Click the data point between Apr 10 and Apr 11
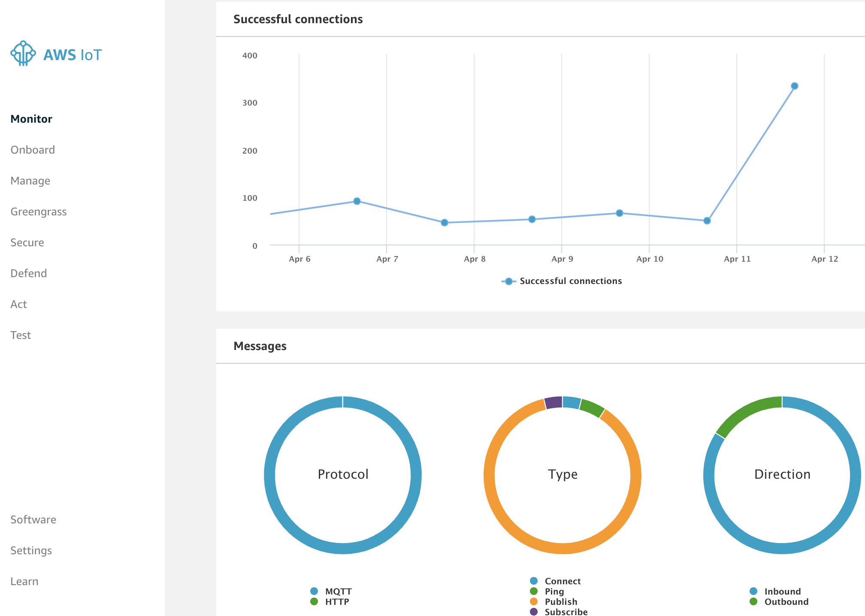This screenshot has height=616, width=865. (x=707, y=221)
